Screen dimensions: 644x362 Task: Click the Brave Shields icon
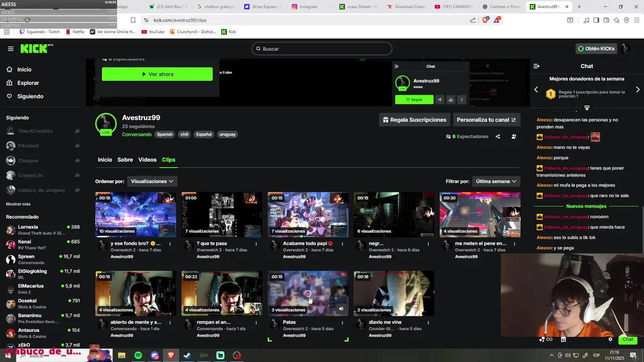[x=486, y=20]
